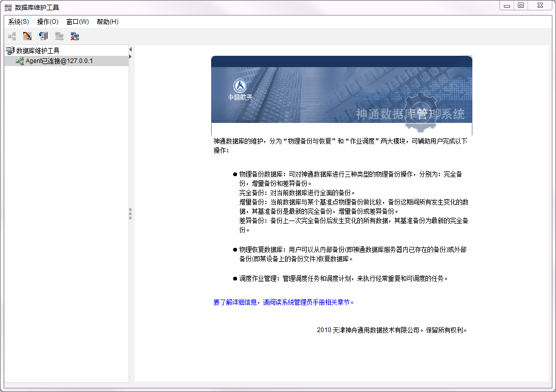Click the grayed-out network agent toolbar icon
This screenshot has width=556, height=392.
click(12, 36)
